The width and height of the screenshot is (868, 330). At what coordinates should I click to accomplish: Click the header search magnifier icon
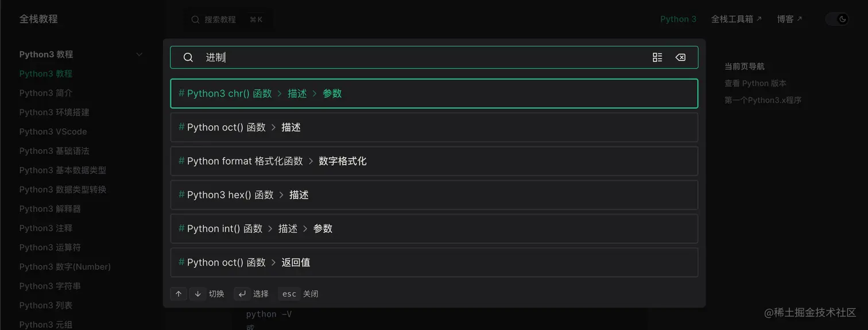pos(196,20)
